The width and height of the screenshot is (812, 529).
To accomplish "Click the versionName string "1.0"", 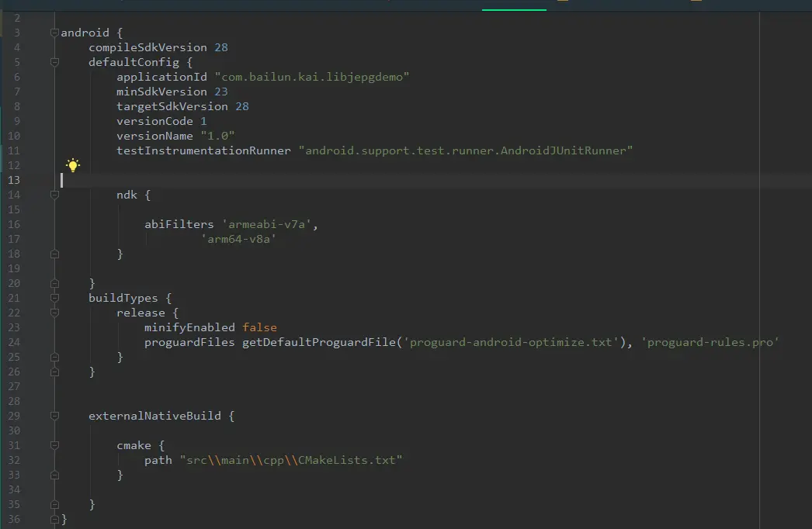I will pyautogui.click(x=217, y=137).
